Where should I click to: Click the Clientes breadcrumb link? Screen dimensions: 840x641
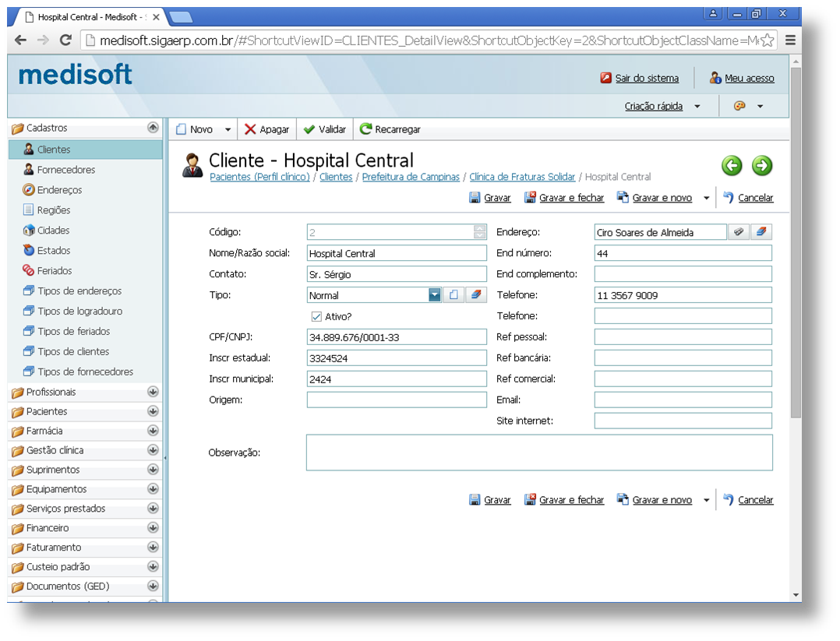(x=336, y=177)
